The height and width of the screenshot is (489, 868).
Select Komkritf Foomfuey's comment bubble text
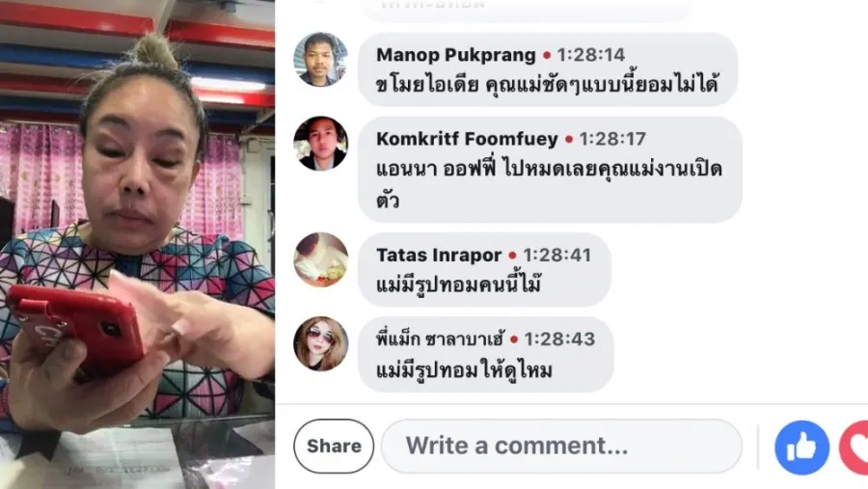click(549, 184)
